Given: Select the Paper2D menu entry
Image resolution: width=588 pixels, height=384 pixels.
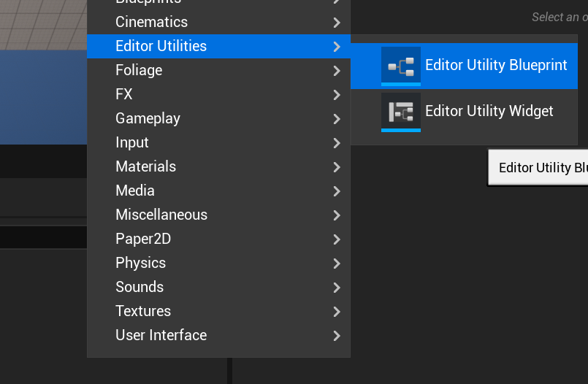Looking at the screenshot, I should click(x=143, y=239).
